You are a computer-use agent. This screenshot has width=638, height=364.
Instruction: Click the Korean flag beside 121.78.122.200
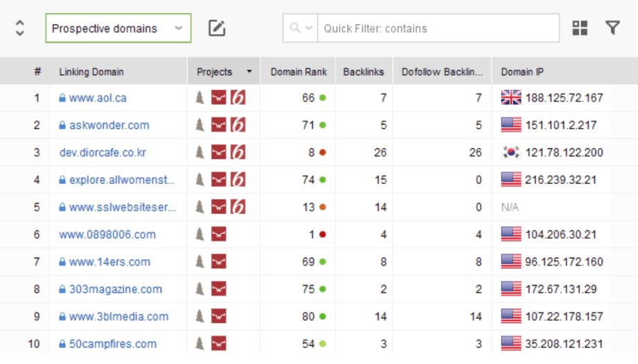(x=511, y=152)
